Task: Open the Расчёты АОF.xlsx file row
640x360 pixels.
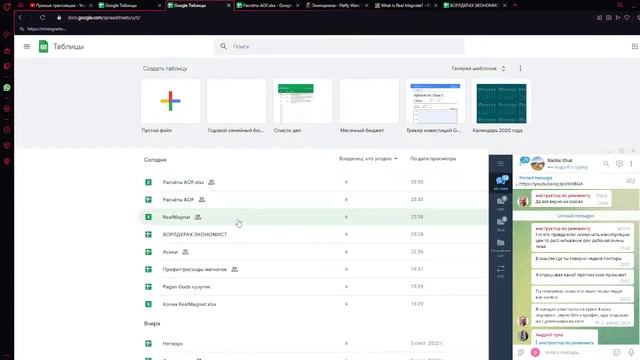Action: tap(313, 182)
